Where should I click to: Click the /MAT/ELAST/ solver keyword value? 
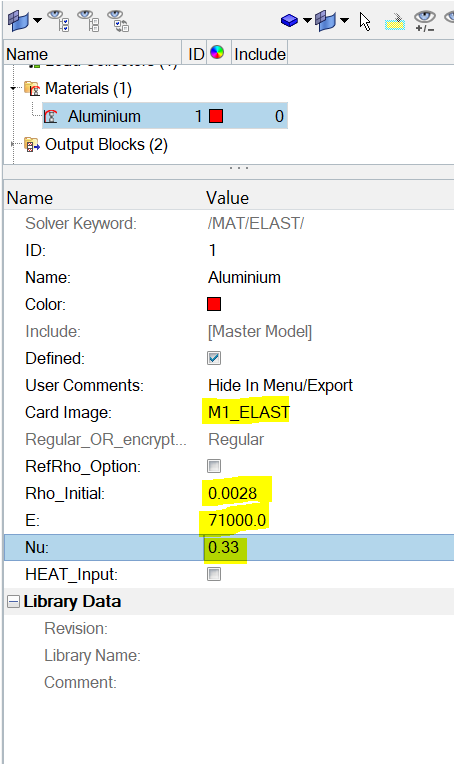(x=256, y=223)
